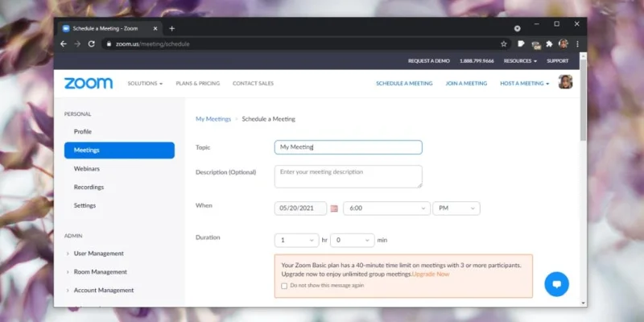Click Request a Demo link
Screen dimensions: 644x322
(429, 61)
